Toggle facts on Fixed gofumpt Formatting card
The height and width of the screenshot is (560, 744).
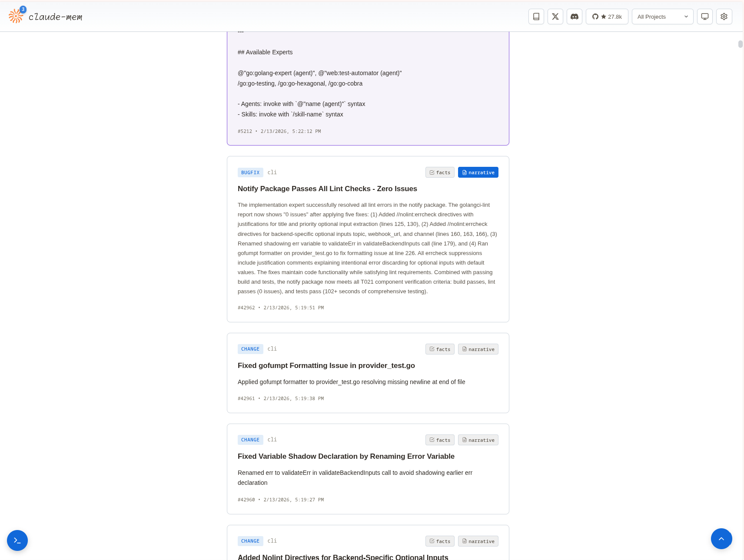coord(440,349)
